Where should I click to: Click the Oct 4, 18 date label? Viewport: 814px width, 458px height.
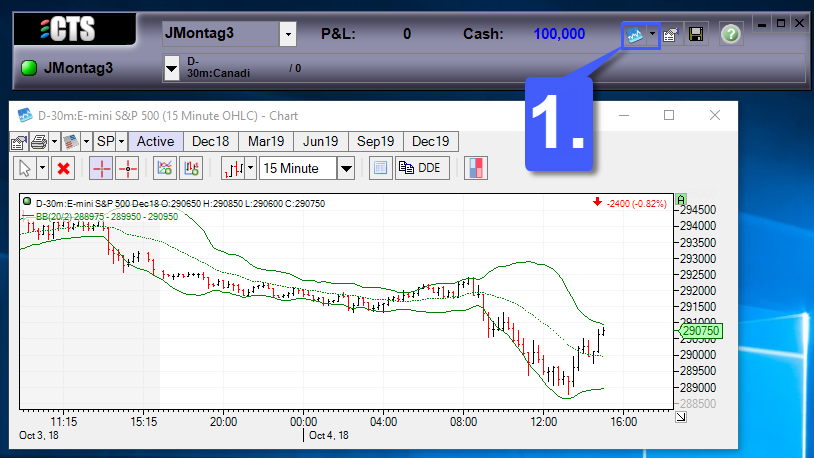point(329,435)
